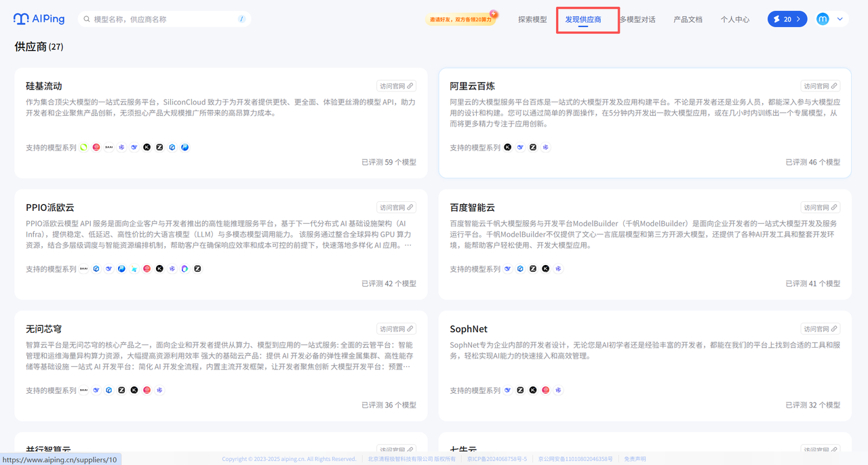868x465 pixels.
Task: Click the light-blue star model icon in PPIO派欧云 card
Action: [134, 268]
